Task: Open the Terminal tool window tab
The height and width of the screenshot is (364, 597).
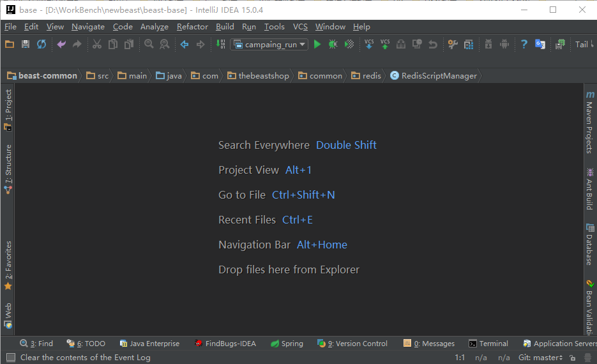Action: tap(488, 344)
